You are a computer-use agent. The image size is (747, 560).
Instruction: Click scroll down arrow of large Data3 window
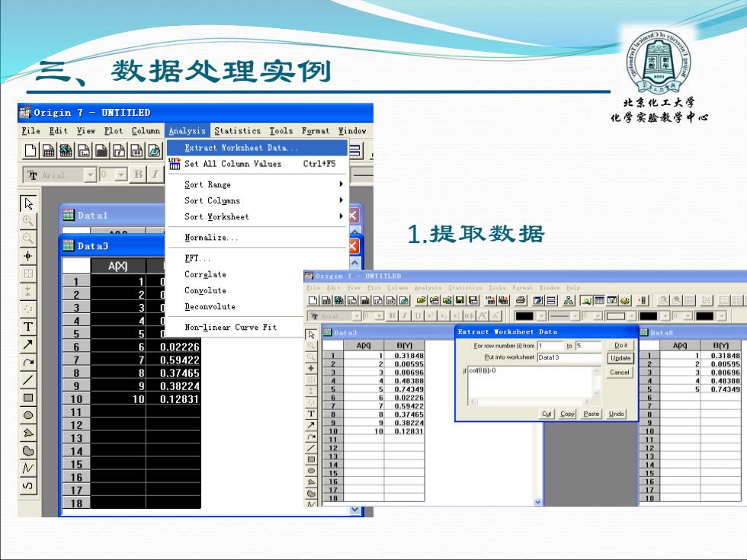(355, 510)
